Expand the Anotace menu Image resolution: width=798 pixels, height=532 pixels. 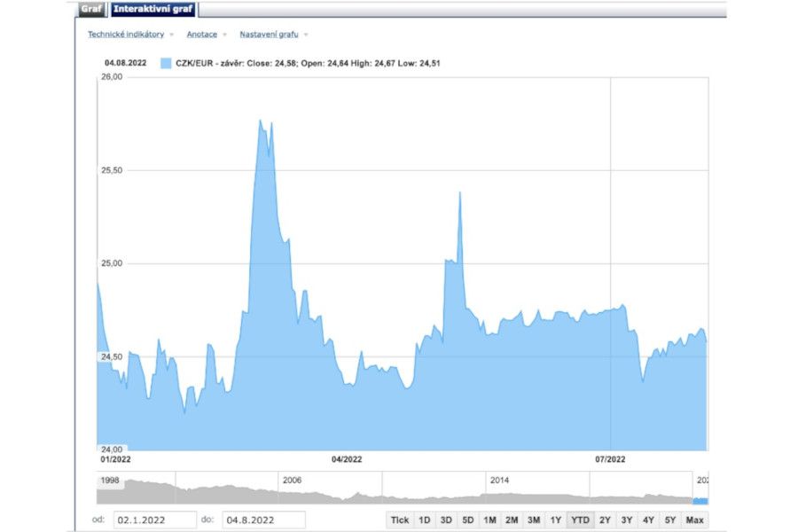tap(201, 35)
